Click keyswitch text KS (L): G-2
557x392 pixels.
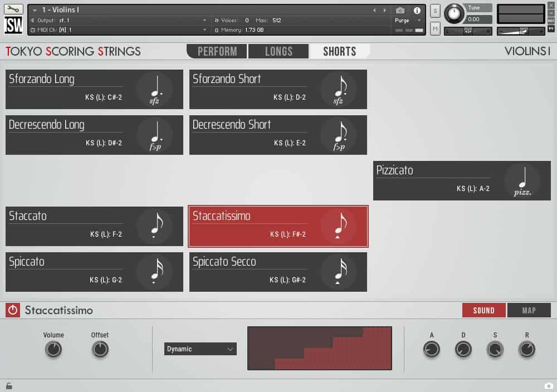pyautogui.click(x=105, y=280)
